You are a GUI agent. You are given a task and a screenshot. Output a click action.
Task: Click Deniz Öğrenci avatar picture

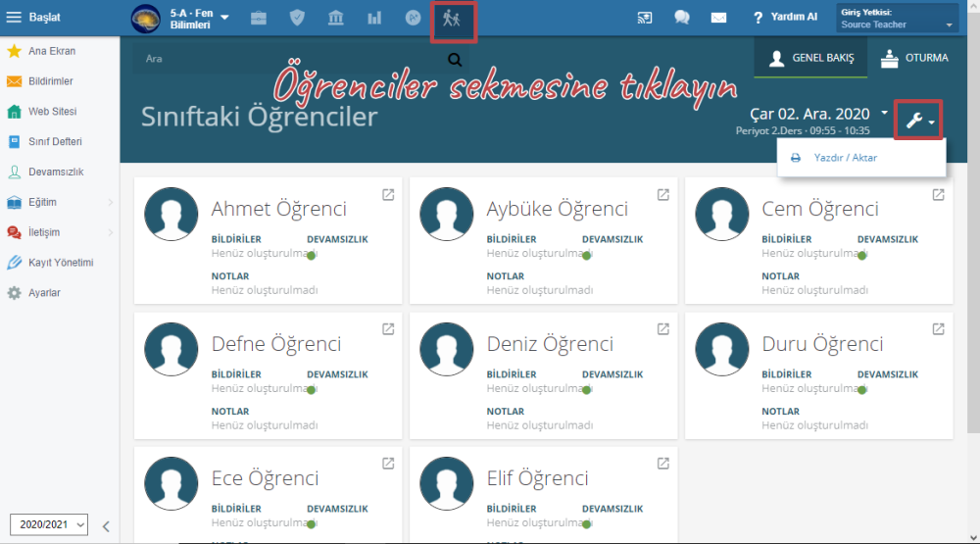point(446,349)
